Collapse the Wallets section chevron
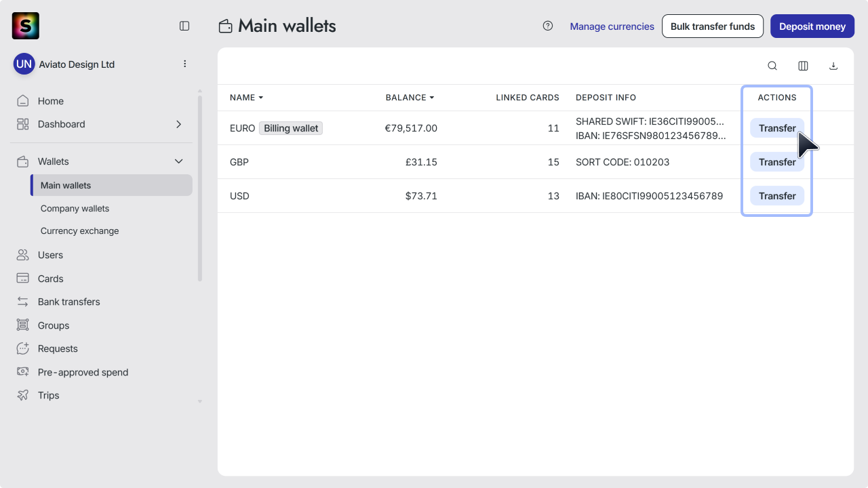Viewport: 868px width, 488px height. [x=179, y=161]
